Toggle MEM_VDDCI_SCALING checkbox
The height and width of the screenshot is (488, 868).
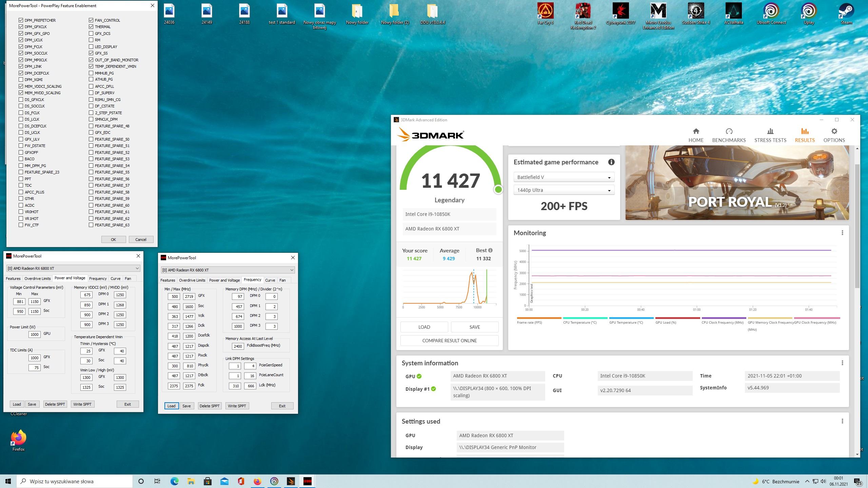(21, 86)
